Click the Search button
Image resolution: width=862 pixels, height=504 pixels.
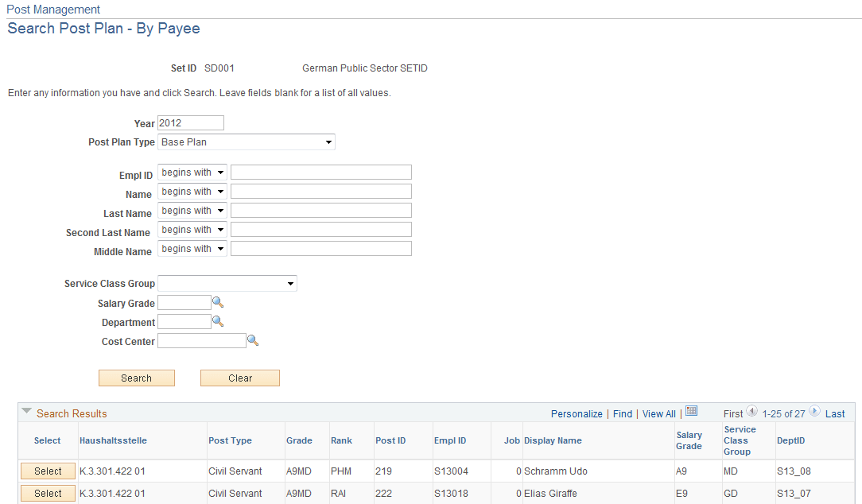[136, 378]
